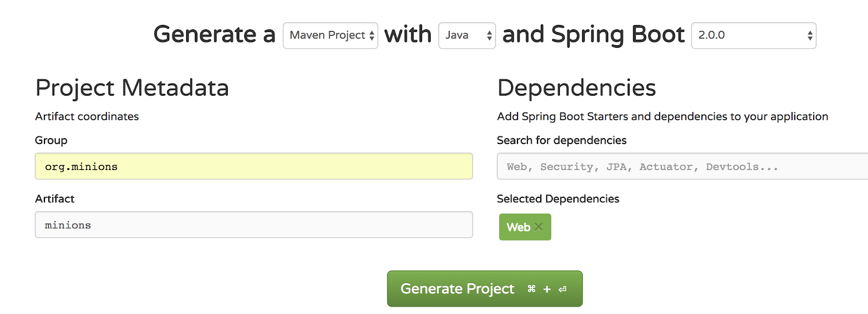The width and height of the screenshot is (868, 314).
Task: Expand the Spring Boot 2.0.0 version dropdown
Action: (749, 35)
